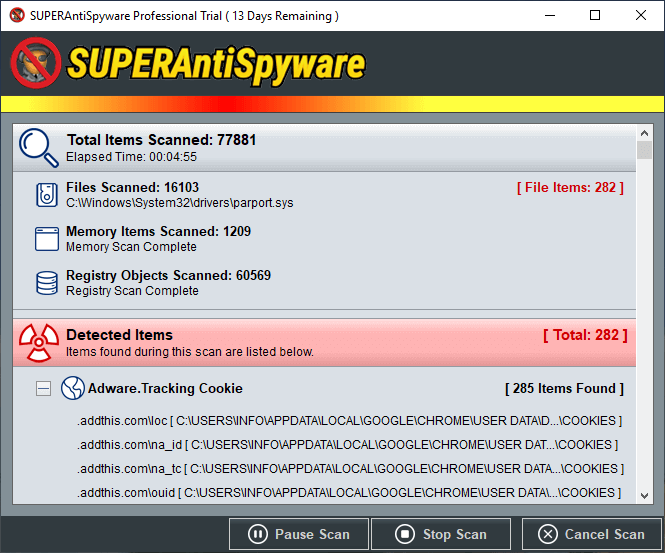Click the parport.sys file path text
This screenshot has width=665, height=553.
[x=180, y=203]
